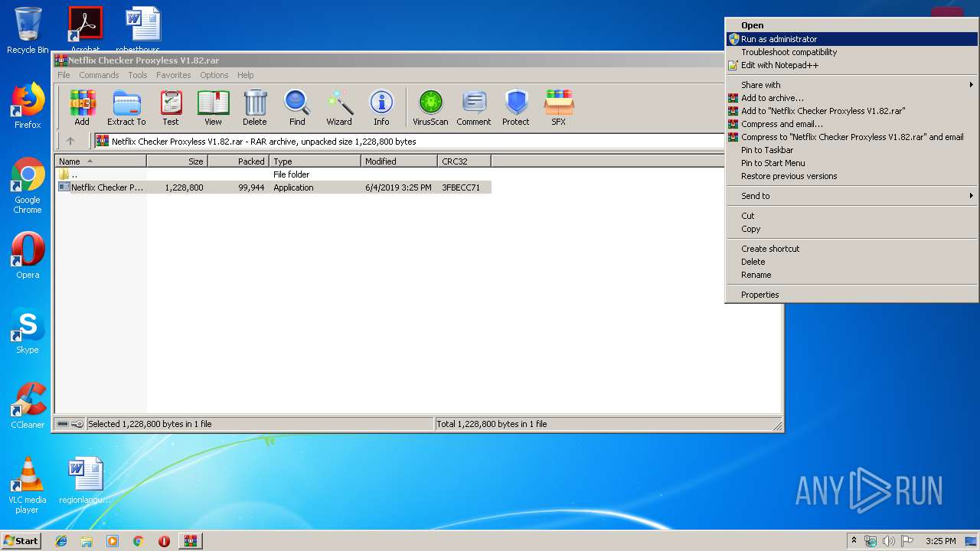Open the Commands menu
This screenshot has width=980, height=551.
click(x=99, y=75)
